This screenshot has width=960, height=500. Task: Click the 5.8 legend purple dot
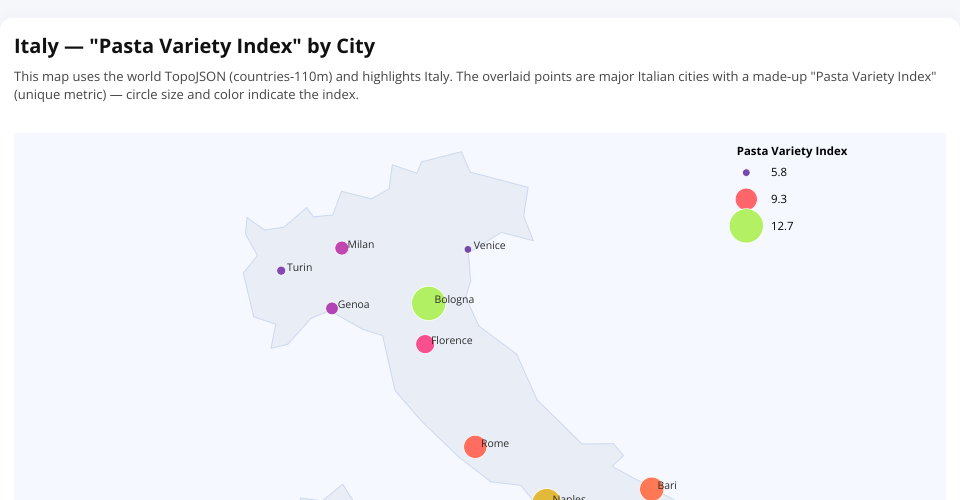[746, 173]
